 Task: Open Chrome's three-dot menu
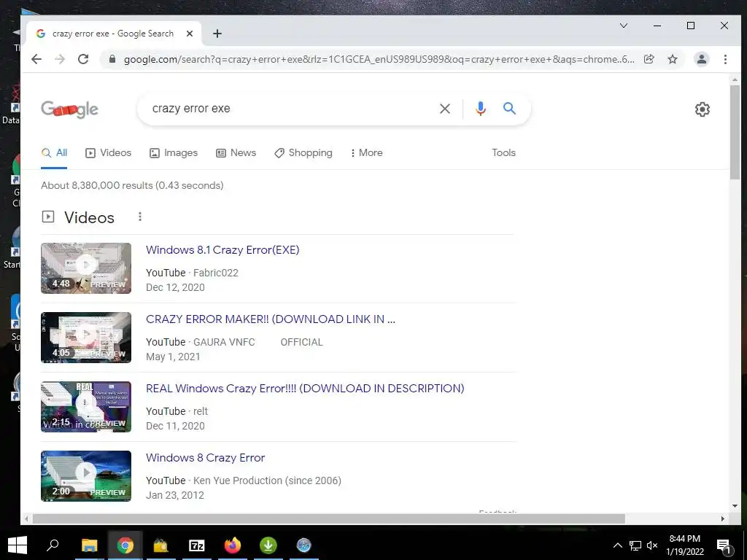(725, 59)
